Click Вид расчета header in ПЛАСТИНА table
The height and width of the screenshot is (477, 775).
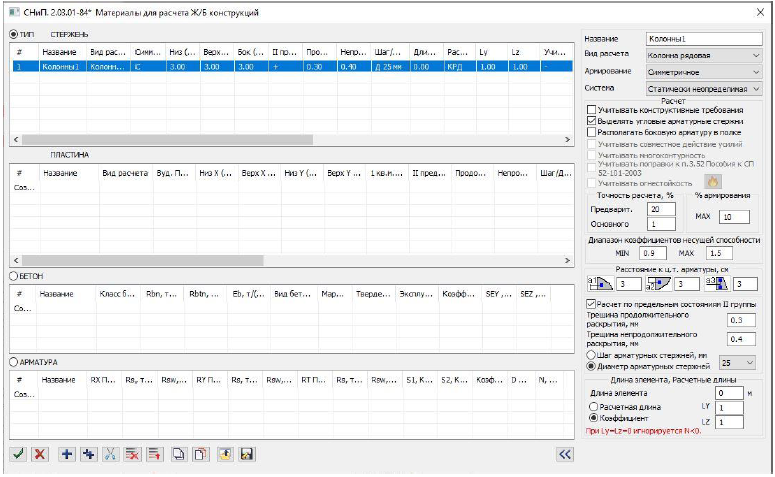[125, 173]
